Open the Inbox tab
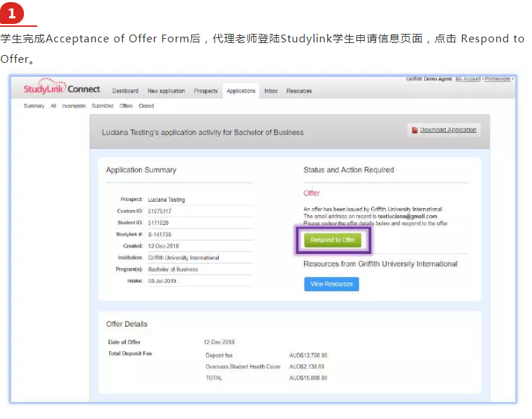 click(271, 91)
